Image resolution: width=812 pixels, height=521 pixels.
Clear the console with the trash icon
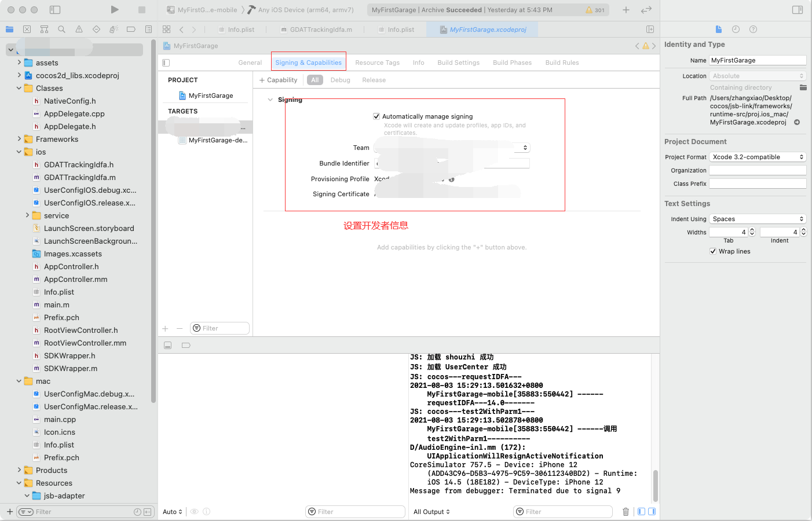coord(626,512)
